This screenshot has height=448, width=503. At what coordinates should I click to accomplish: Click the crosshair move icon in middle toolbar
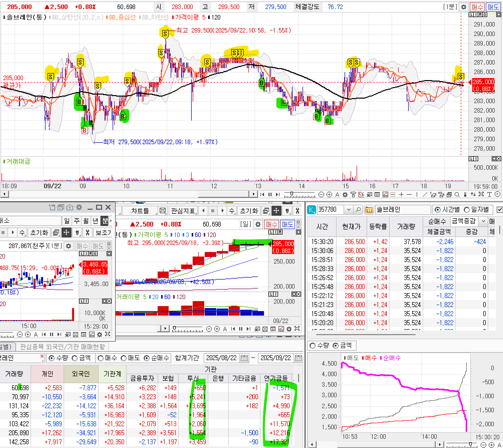[x=276, y=211]
